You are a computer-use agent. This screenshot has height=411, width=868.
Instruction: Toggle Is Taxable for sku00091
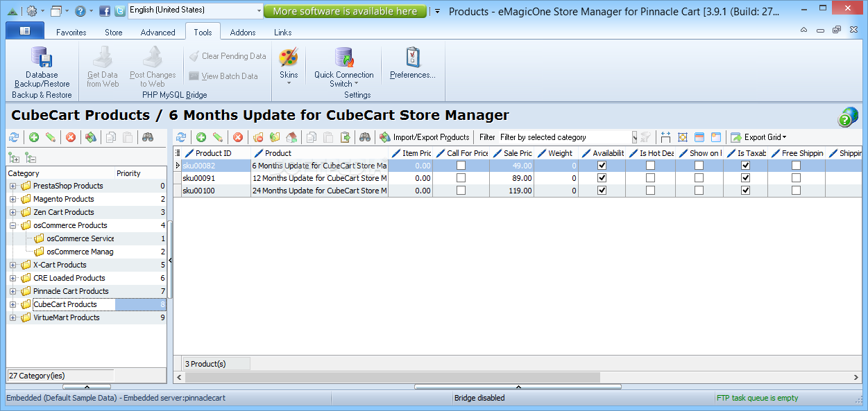[x=745, y=178]
